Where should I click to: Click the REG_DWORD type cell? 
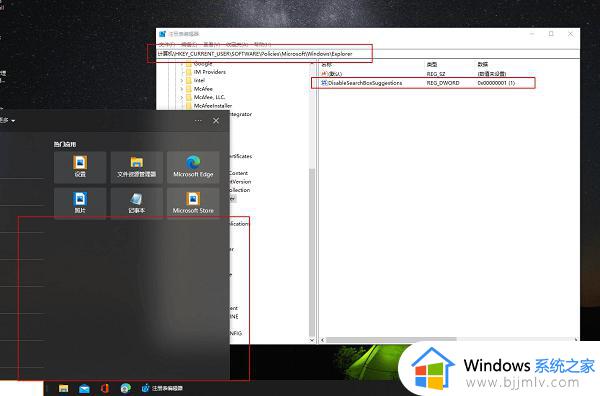(443, 83)
